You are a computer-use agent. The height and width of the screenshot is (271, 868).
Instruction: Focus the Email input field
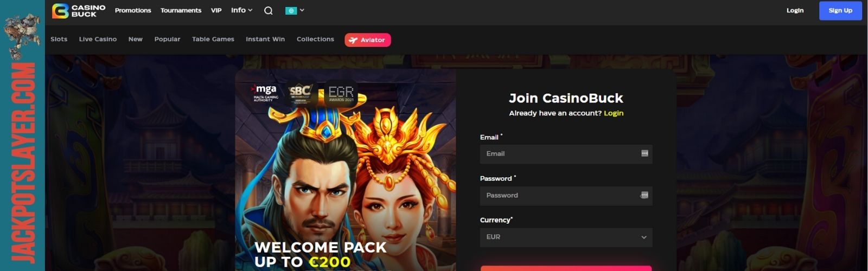566,154
